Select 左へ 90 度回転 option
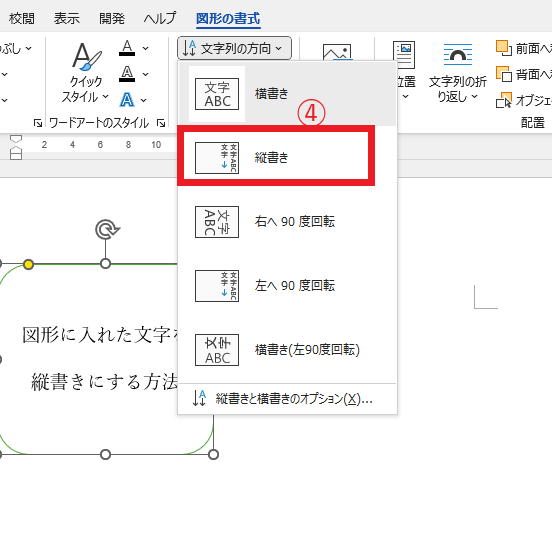The height and width of the screenshot is (540, 552). tap(287, 285)
